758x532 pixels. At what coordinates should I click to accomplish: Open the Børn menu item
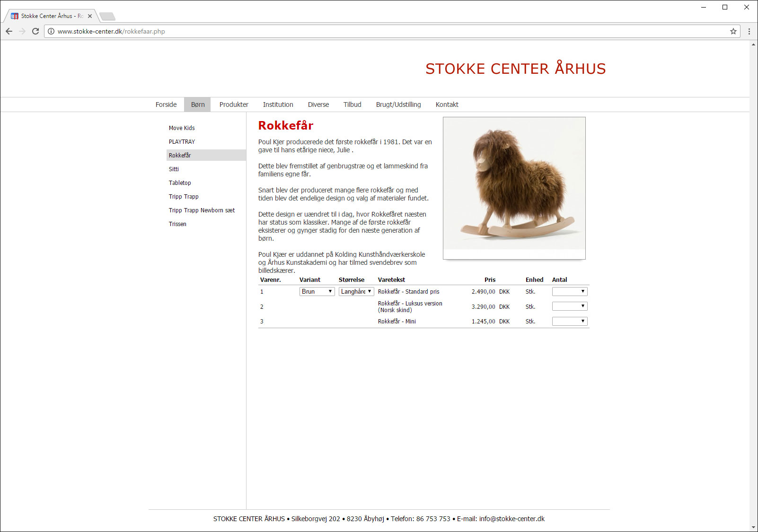[x=198, y=105]
